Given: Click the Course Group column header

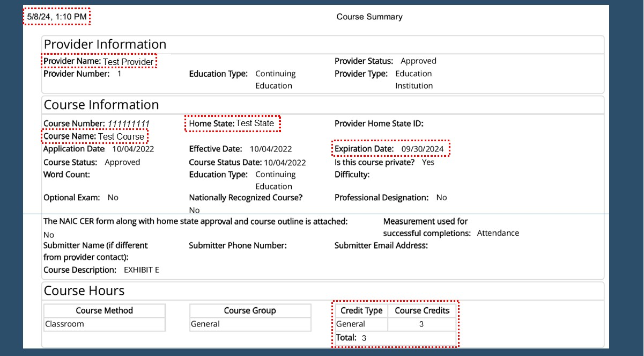Looking at the screenshot, I should 250,310.
